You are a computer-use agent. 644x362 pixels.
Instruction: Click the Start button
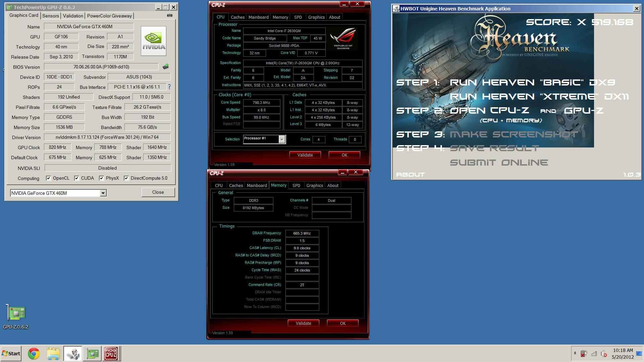[x=11, y=354]
